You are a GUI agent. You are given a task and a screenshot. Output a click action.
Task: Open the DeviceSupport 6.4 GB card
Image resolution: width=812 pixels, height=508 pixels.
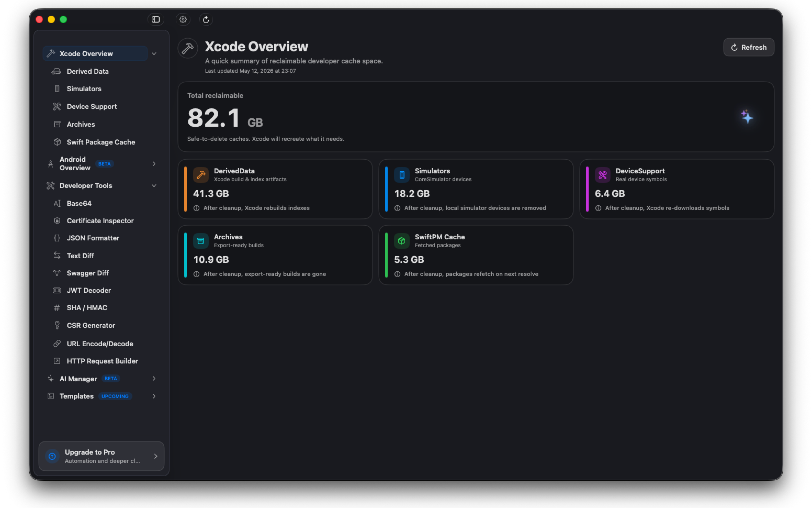[677, 189]
